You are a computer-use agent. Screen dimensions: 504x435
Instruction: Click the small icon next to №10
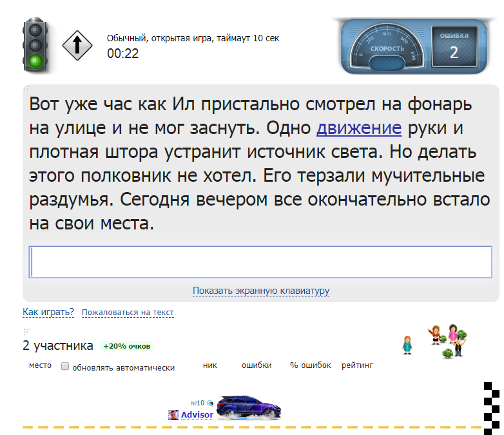point(210,403)
